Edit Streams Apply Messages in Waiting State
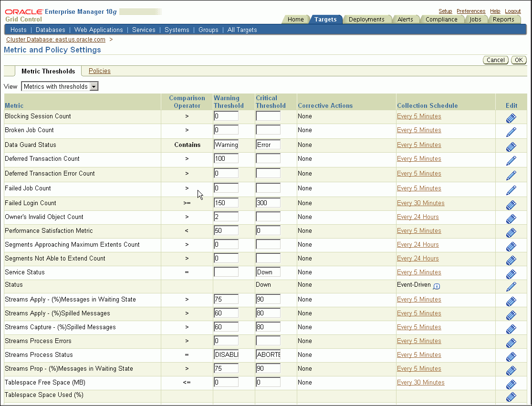Viewport: 532px width, 406px height. 511,302
